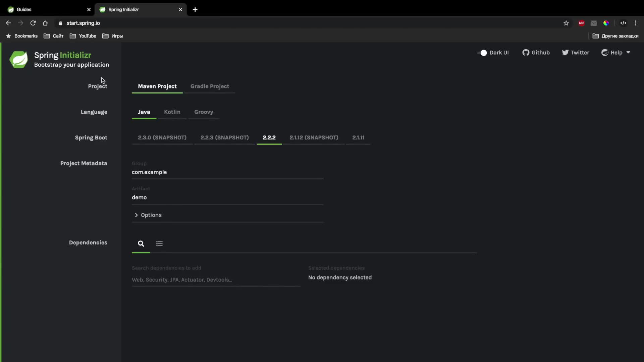This screenshot has width=644, height=362.
Task: Click 'Bootstrap your application' tagline
Action: 71,65
